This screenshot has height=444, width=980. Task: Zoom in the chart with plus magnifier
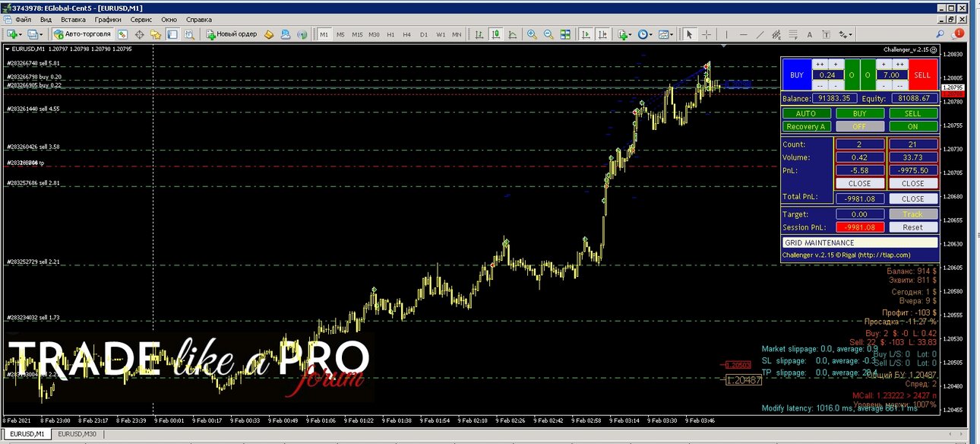[x=532, y=34]
